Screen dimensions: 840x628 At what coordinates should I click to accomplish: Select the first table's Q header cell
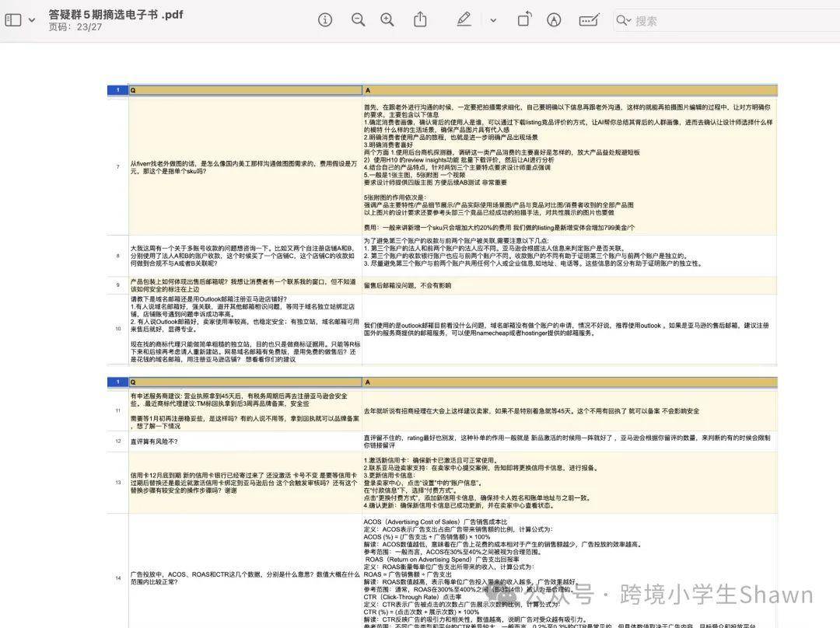(245, 90)
